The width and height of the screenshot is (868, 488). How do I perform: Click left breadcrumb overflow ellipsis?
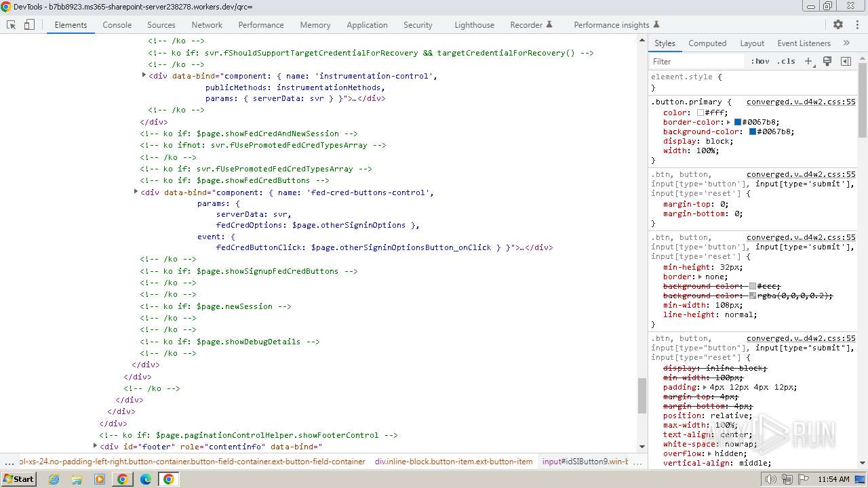(9, 462)
